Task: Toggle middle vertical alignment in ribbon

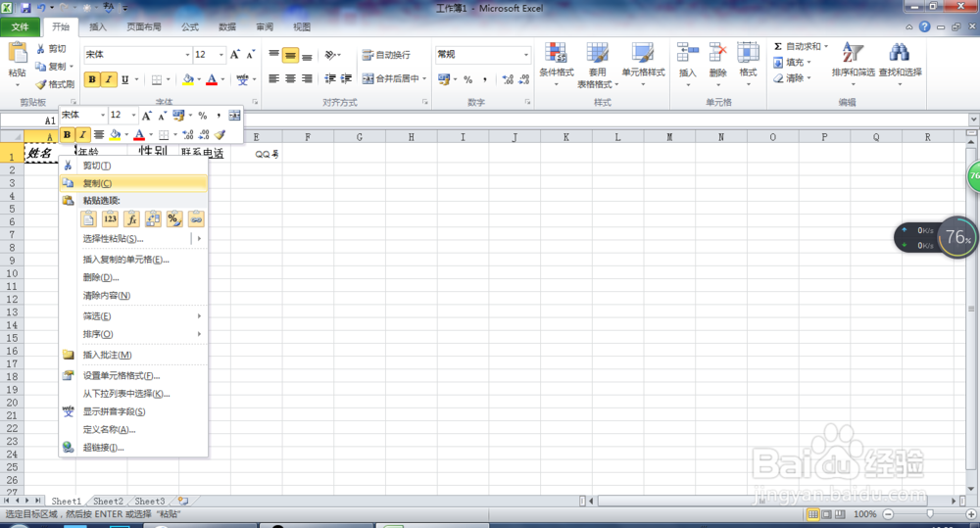Action: [290, 56]
